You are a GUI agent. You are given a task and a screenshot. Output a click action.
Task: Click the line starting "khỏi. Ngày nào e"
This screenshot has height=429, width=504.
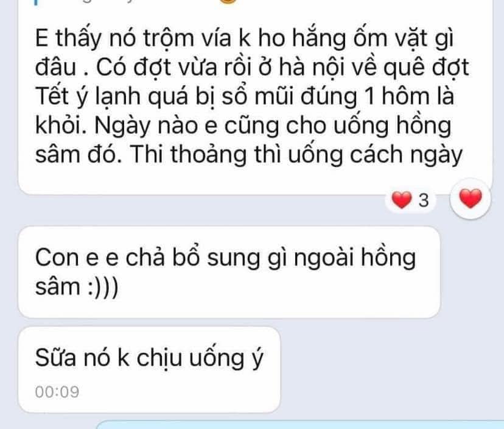click(243, 126)
